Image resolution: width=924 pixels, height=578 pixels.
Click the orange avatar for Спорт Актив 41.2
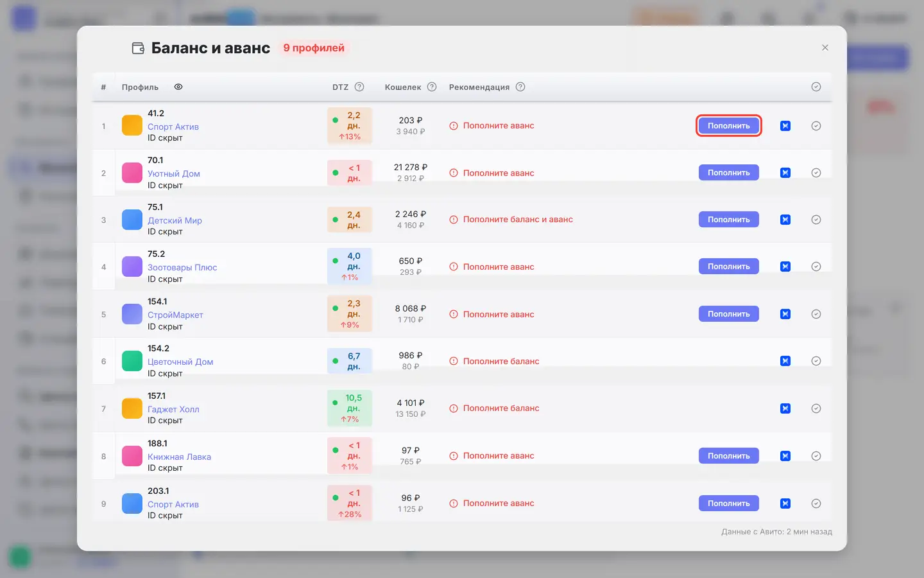(132, 125)
